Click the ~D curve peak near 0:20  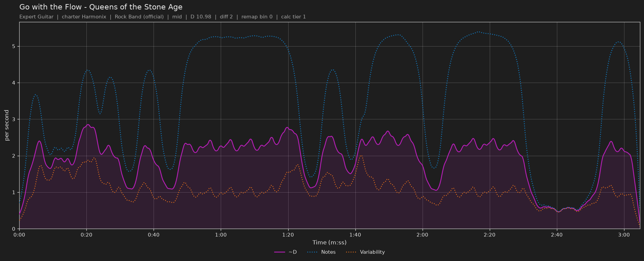click(88, 125)
